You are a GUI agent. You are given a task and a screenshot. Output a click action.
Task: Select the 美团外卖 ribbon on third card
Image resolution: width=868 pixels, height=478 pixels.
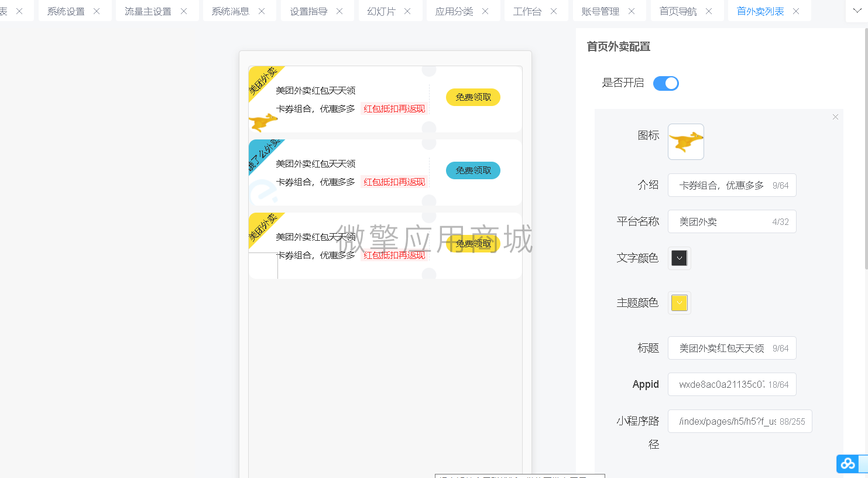coord(263,227)
